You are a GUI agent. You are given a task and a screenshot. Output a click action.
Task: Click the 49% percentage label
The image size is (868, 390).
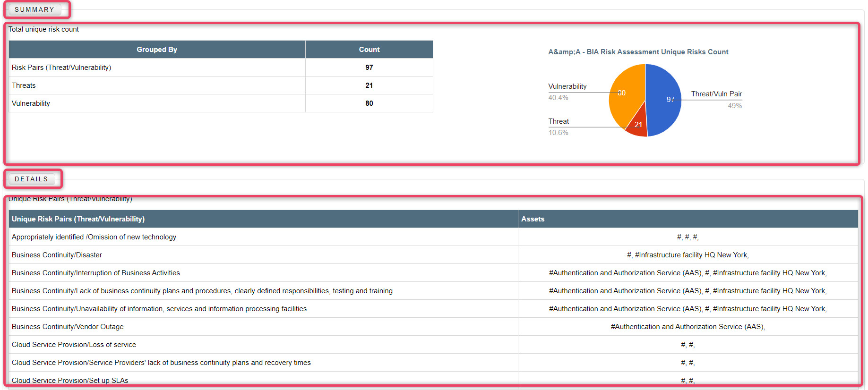[x=735, y=106]
